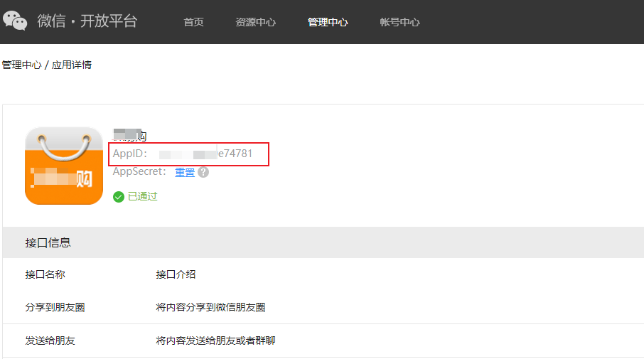
Task: Click the 已通过 status text
Action: [142, 196]
